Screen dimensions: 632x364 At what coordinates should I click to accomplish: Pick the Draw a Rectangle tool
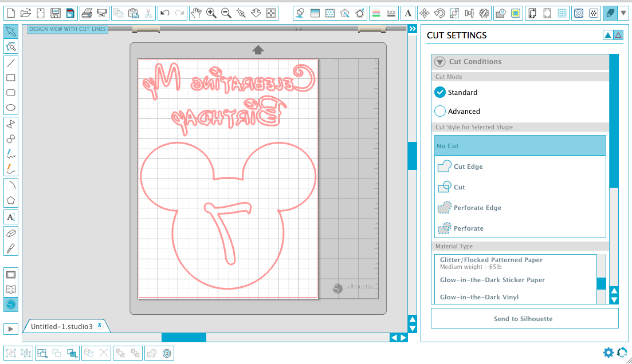point(11,78)
